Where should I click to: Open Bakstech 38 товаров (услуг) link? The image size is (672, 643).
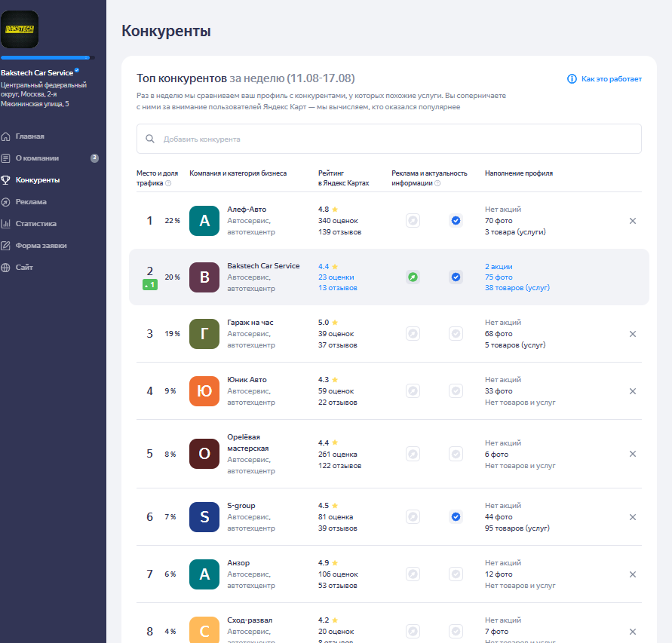pos(517,288)
